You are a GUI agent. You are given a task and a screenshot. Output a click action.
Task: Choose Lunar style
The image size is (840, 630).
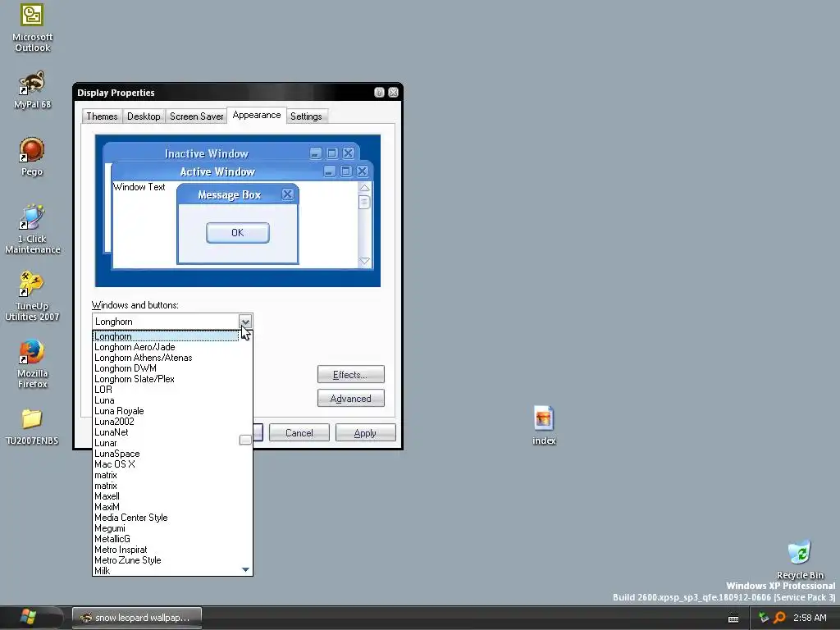166,443
